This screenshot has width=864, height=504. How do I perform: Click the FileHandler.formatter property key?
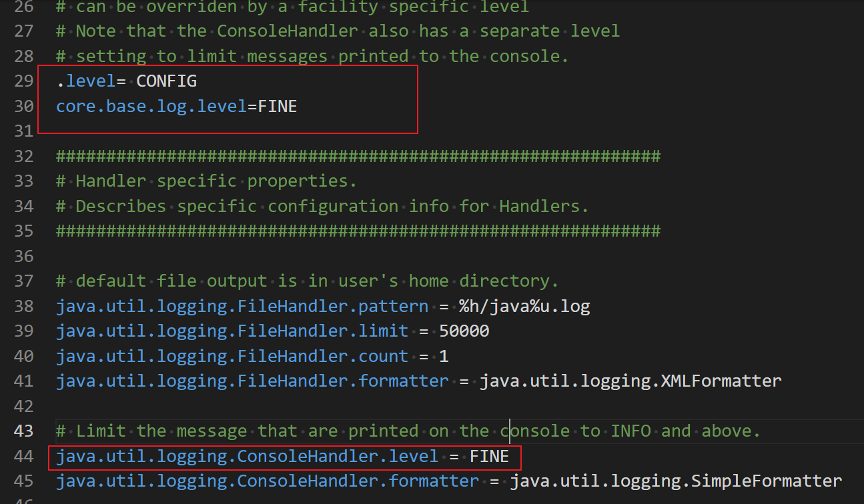[x=252, y=381]
